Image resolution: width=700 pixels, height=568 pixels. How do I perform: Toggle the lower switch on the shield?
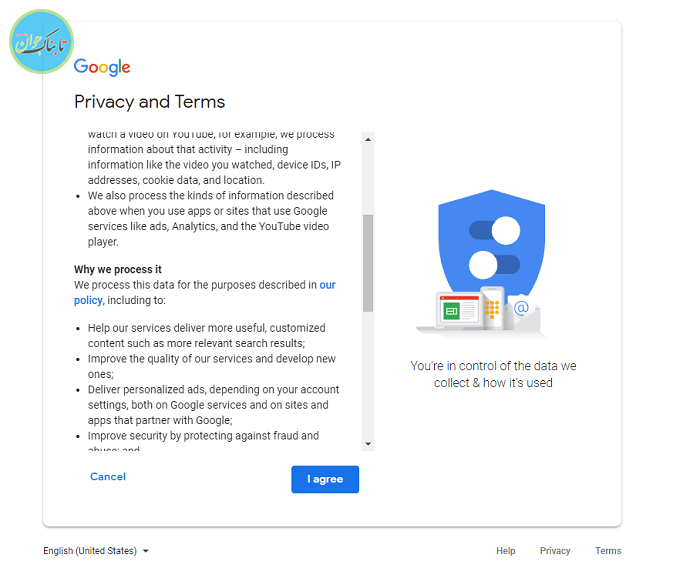(x=495, y=265)
